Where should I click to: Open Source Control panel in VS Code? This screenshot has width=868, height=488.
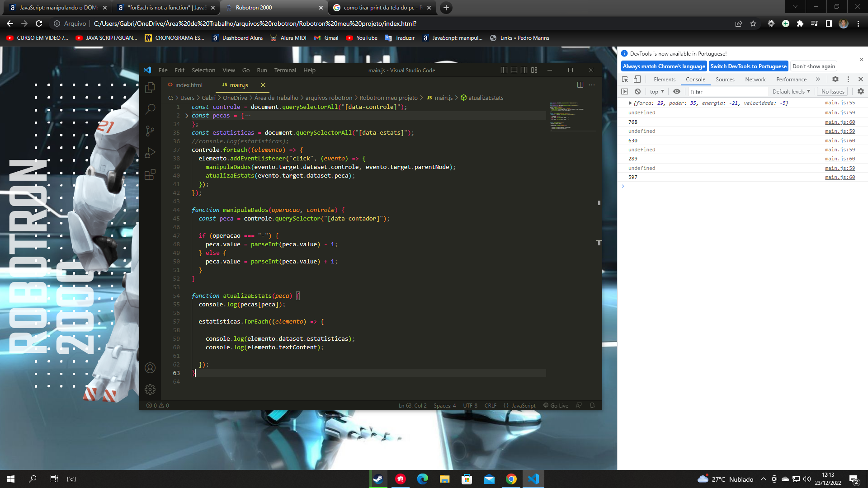150,131
